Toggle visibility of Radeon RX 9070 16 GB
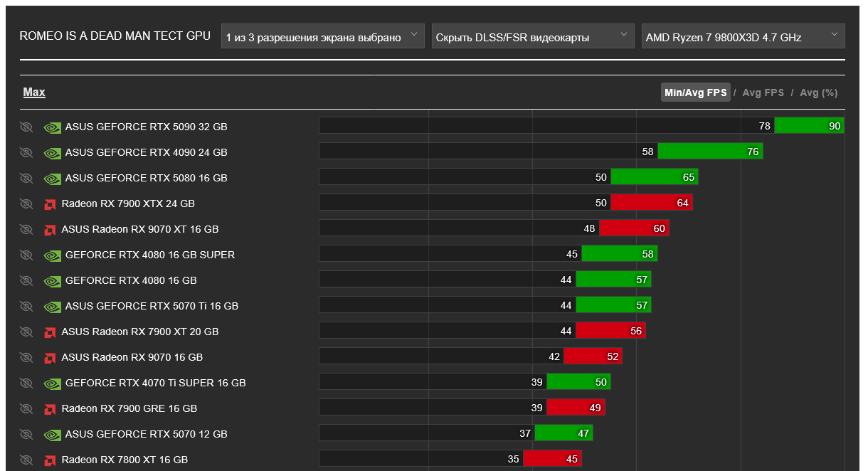 tap(26, 358)
